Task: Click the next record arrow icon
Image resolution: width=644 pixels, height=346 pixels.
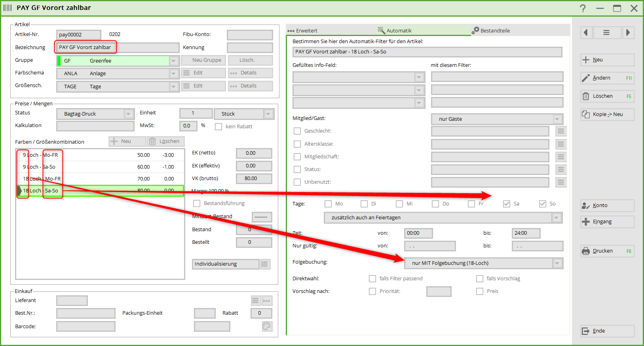Action: pos(628,32)
